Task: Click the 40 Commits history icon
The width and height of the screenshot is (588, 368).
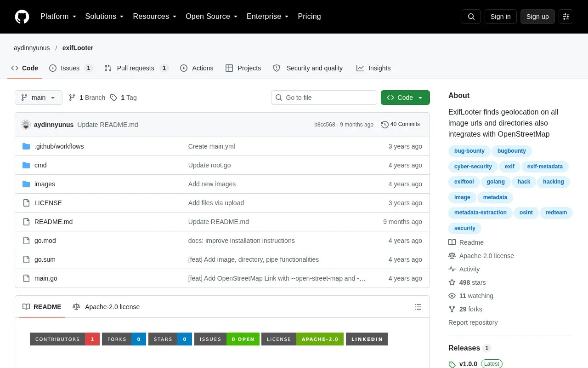Action: point(385,124)
